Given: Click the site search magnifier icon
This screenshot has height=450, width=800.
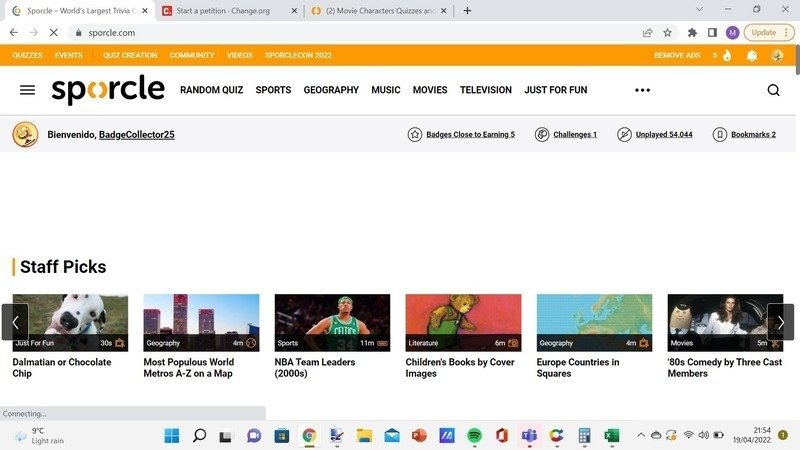Looking at the screenshot, I should (773, 90).
